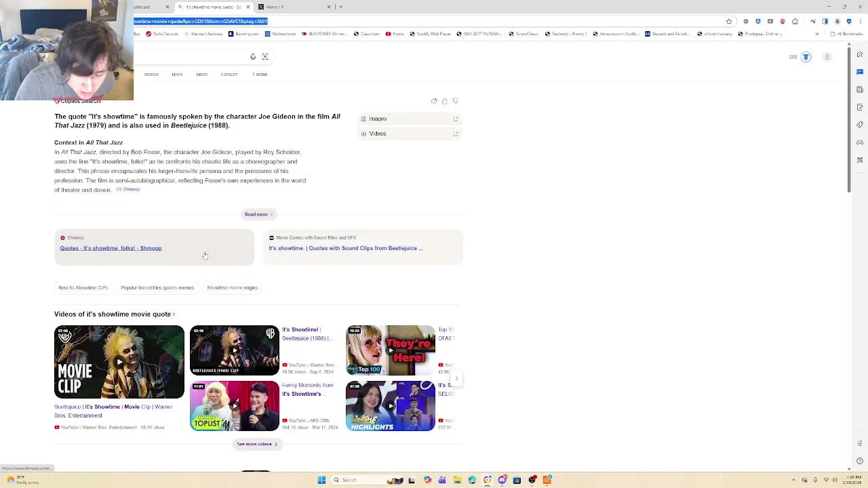Click the share icon above the answer

(434, 101)
